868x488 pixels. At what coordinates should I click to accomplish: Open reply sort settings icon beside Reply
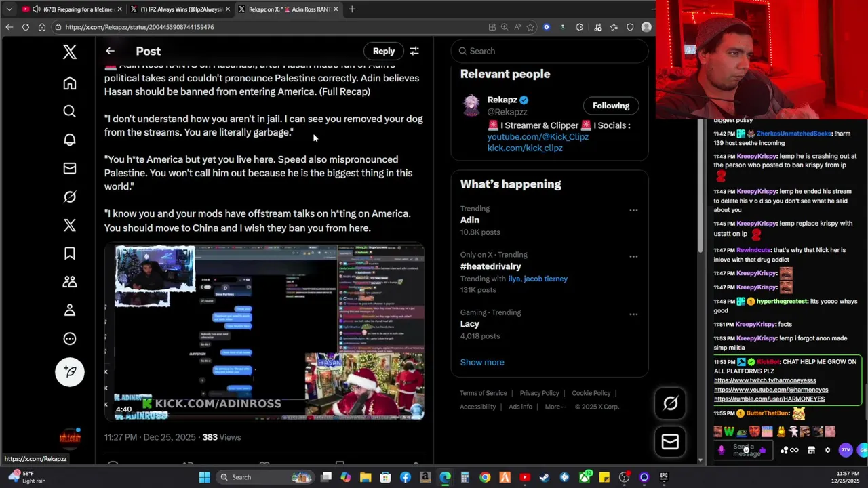pyautogui.click(x=414, y=51)
